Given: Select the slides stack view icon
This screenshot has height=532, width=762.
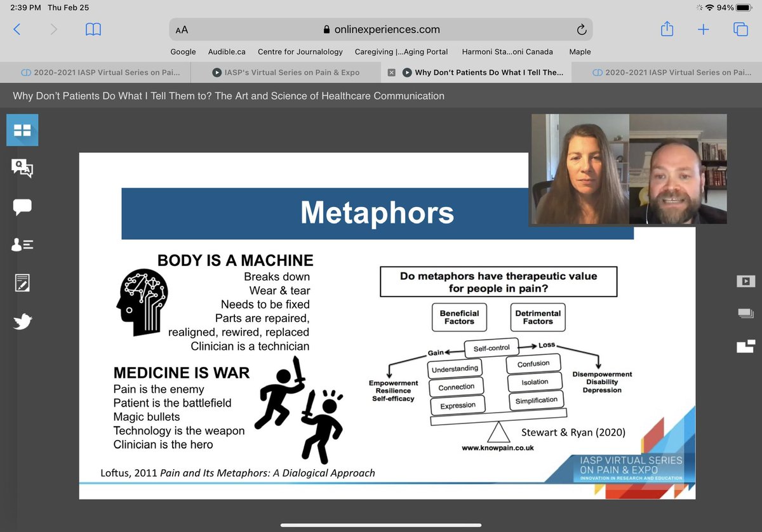Looking at the screenshot, I should tap(745, 314).
